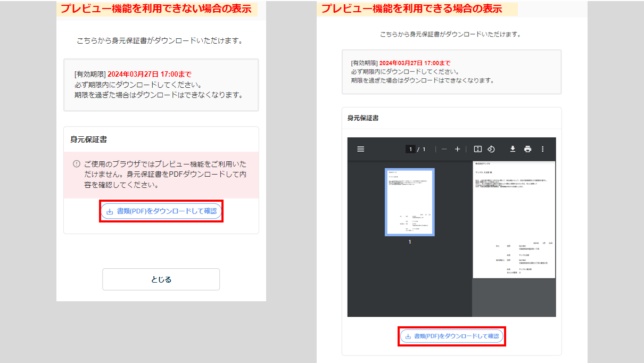The image size is (644, 363).
Task: Click the プレビュー機能を利用できる場合の表示 title
Action: [411, 9]
